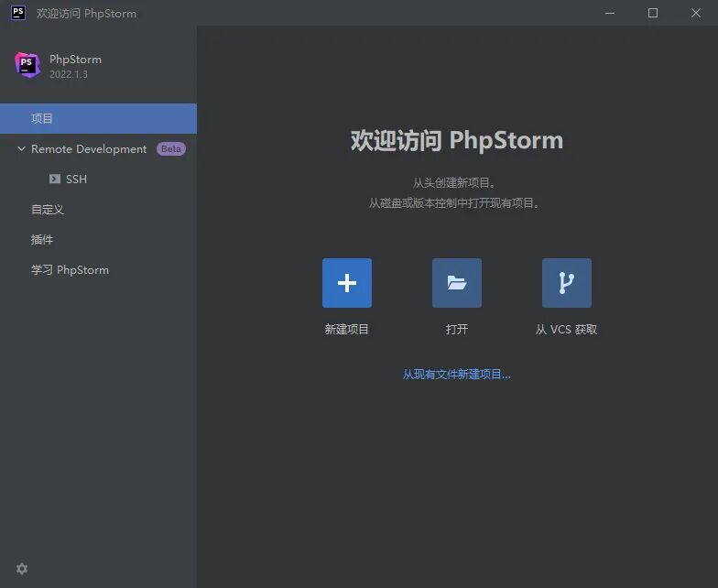Open the 插件 sidebar tab

[99, 240]
